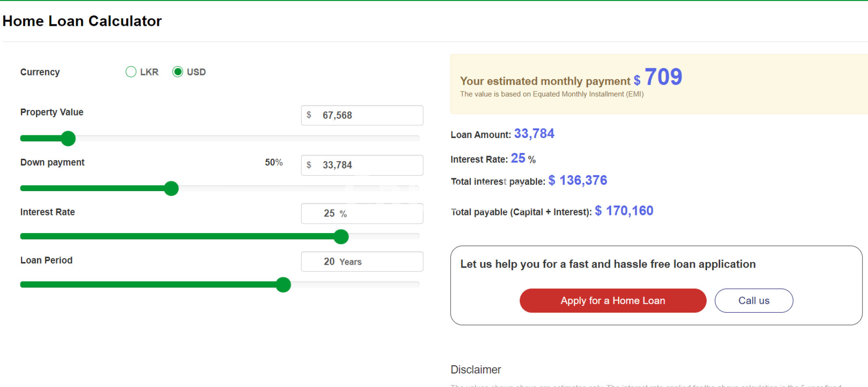This screenshot has width=868, height=387.
Task: Click the Disclaimer heading
Action: [x=476, y=370]
